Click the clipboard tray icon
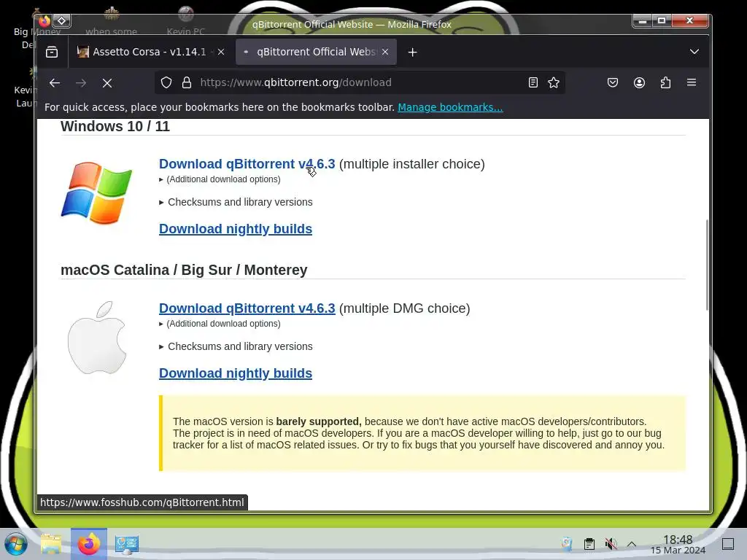This screenshot has height=560, width=747. point(589,543)
